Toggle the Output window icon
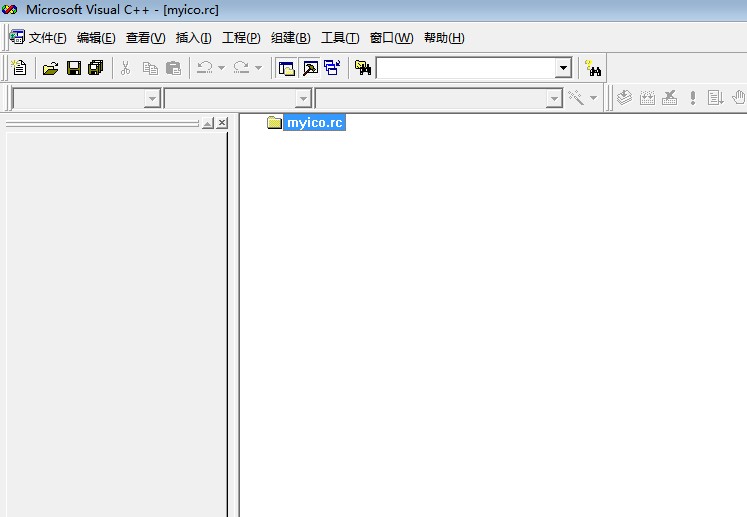This screenshot has width=747, height=517. tap(310, 68)
